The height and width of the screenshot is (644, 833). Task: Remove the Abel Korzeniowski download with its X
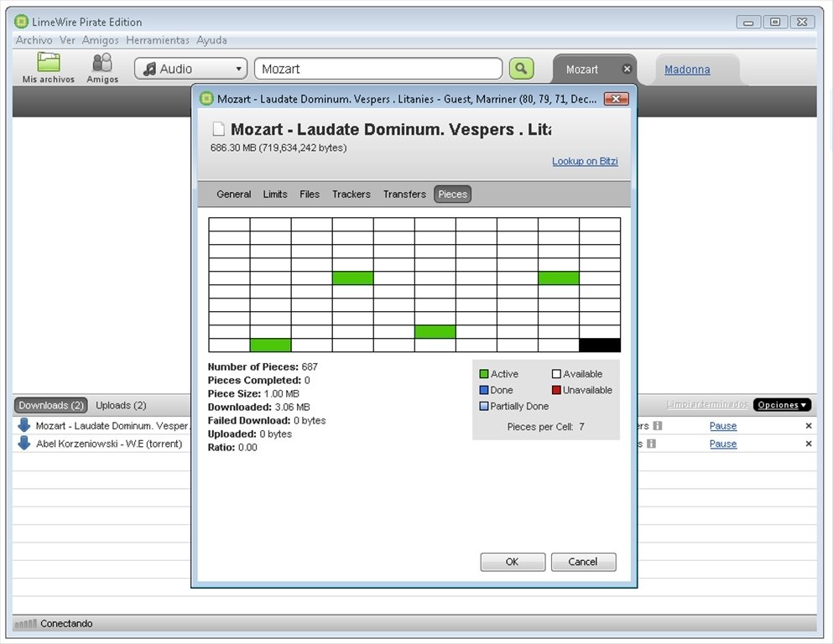[x=809, y=444]
